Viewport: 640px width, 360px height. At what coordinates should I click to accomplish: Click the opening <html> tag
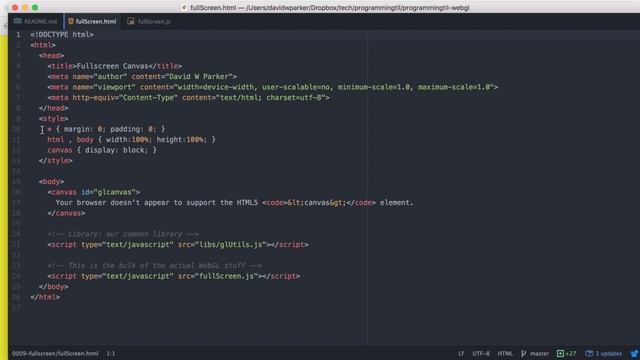(43, 45)
